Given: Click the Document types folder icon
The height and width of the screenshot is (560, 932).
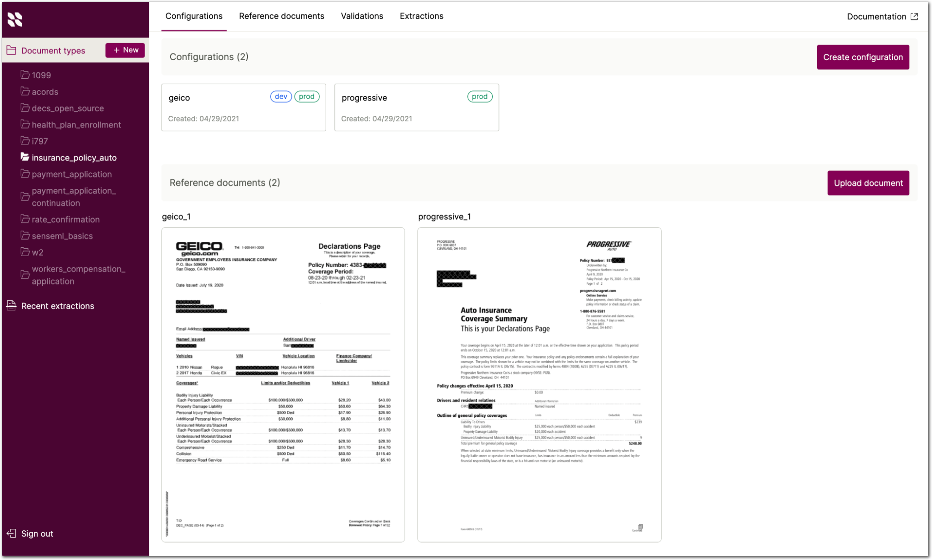Looking at the screenshot, I should click(x=12, y=50).
